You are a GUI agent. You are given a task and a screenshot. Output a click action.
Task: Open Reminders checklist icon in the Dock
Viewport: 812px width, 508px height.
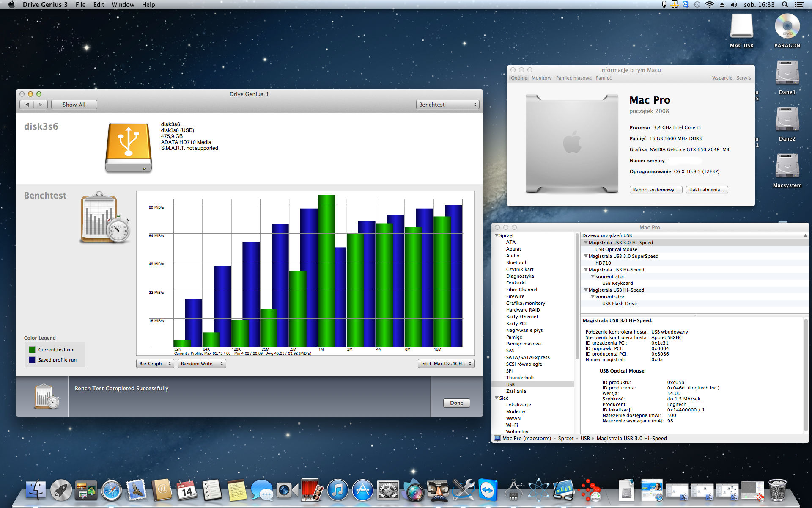click(211, 490)
